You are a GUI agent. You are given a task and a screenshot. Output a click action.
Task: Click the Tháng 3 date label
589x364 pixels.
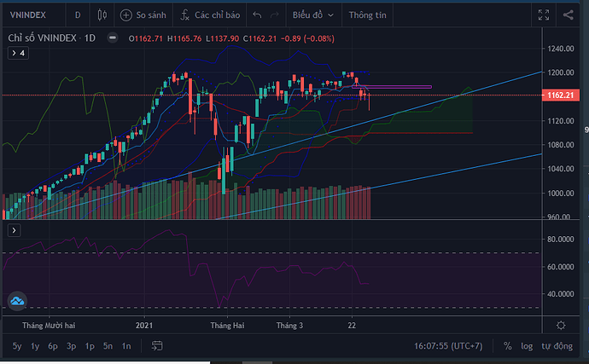pos(289,326)
